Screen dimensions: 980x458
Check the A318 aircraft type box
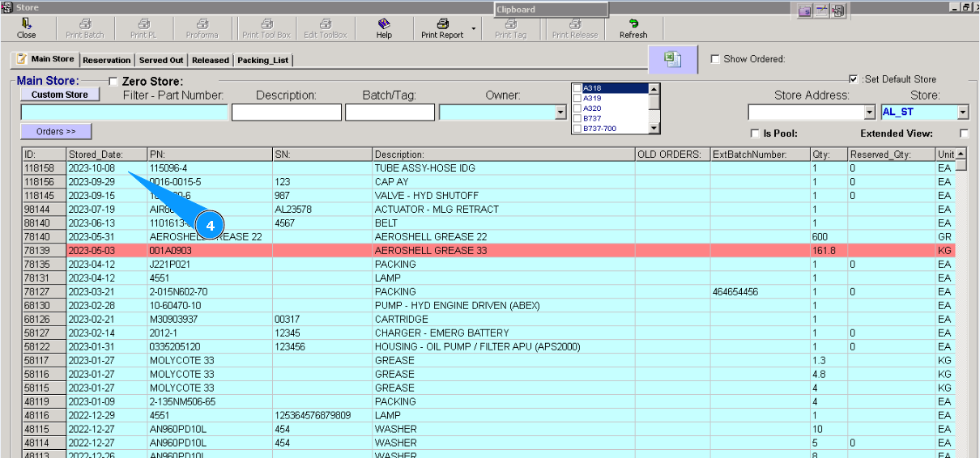pyautogui.click(x=577, y=88)
